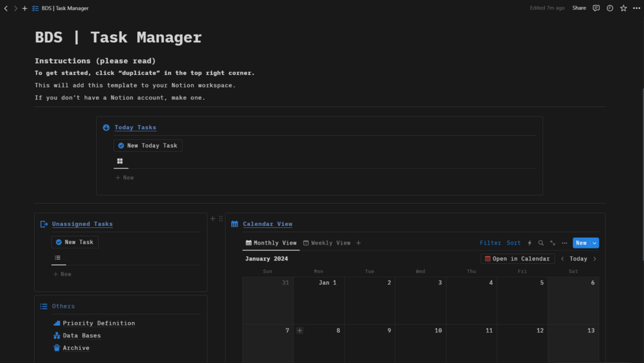Click the BDS | Task Manager page title
This screenshot has height=363, width=644.
(119, 37)
